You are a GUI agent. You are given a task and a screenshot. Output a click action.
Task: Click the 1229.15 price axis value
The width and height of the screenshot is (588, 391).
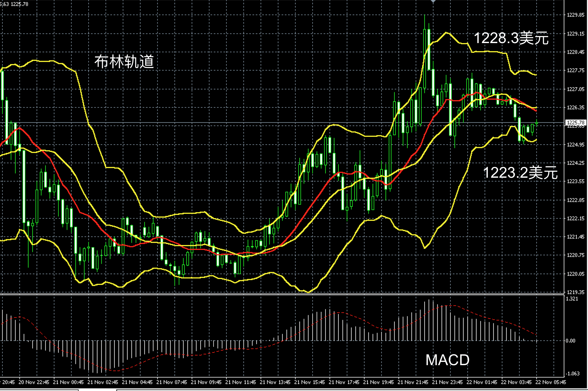(576, 34)
